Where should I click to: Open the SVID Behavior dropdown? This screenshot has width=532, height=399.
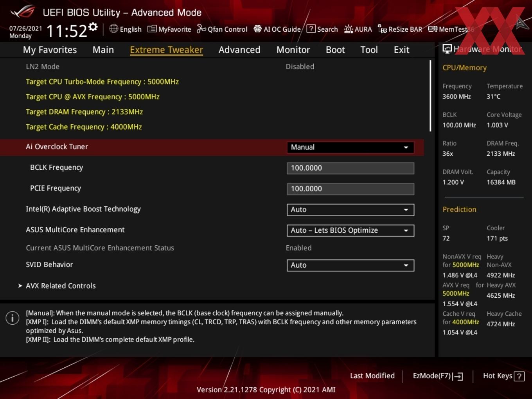click(350, 265)
